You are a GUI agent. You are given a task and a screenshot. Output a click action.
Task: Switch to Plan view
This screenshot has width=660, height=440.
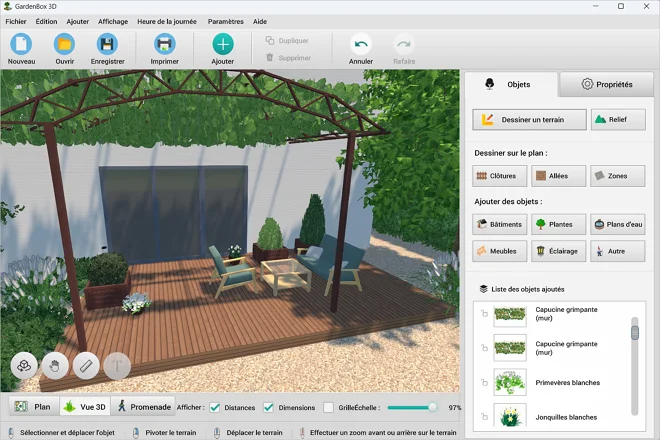[34, 407]
